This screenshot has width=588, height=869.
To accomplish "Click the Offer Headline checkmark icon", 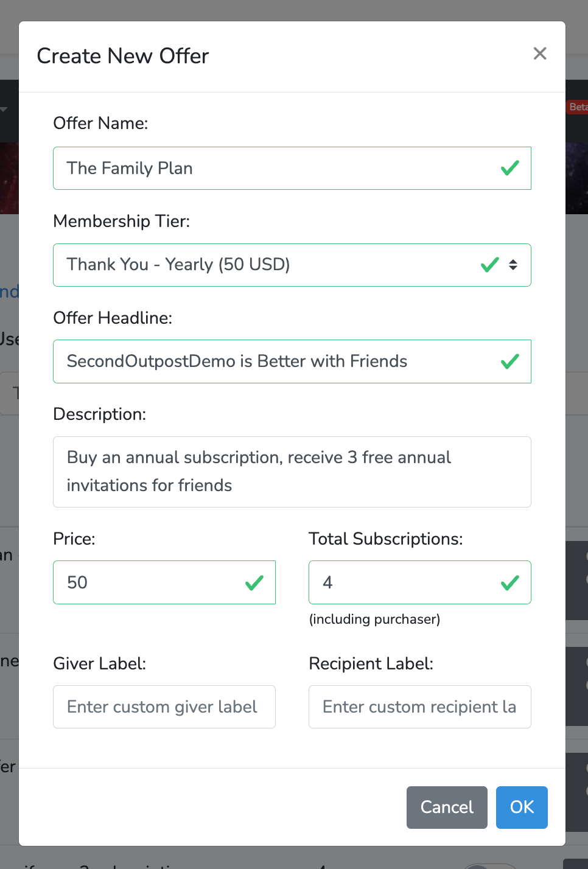I will click(x=509, y=361).
